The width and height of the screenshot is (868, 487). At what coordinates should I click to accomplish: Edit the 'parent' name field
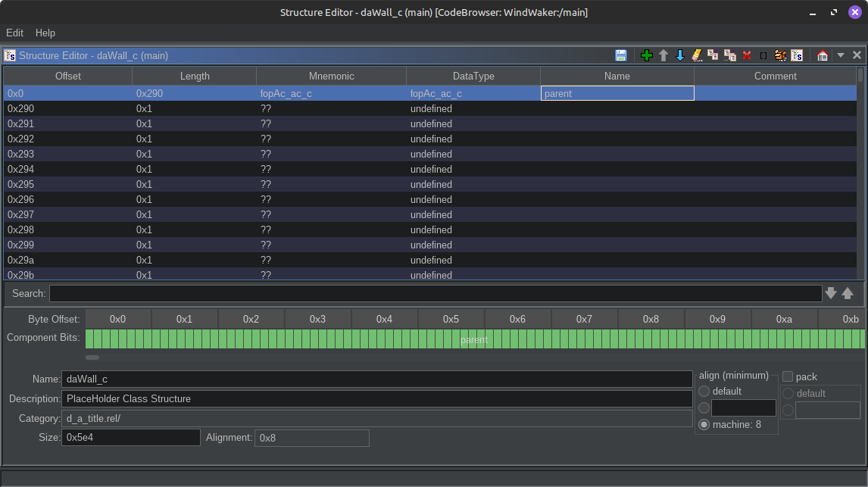[x=617, y=93]
